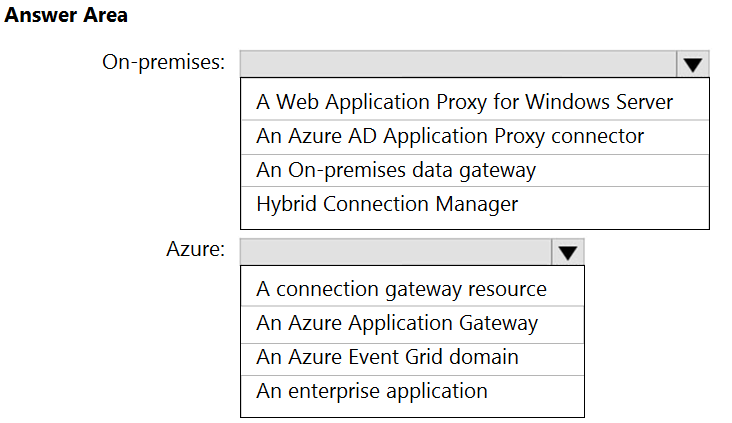Viewport: 732px width, 423px height.
Task: Click the Azure: label
Action: click(x=196, y=249)
